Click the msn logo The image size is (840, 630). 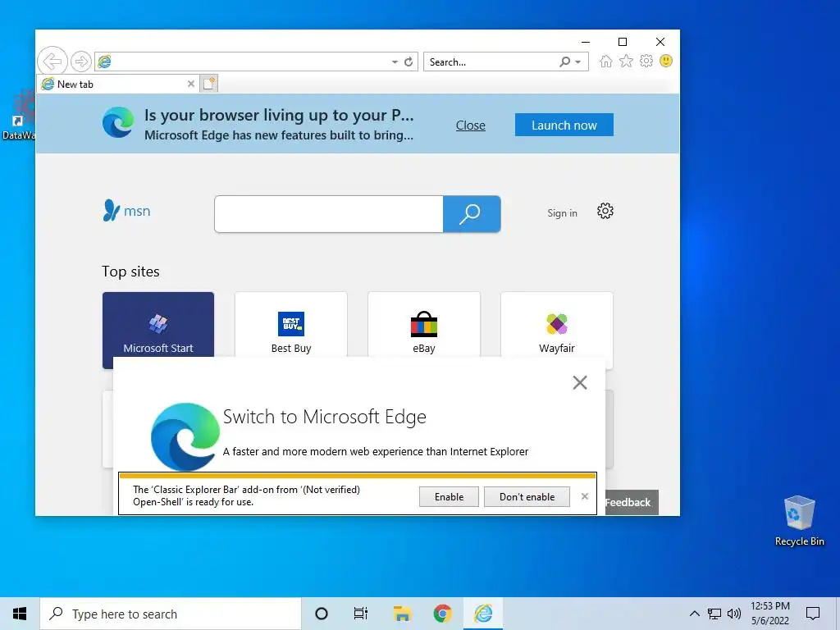point(126,211)
